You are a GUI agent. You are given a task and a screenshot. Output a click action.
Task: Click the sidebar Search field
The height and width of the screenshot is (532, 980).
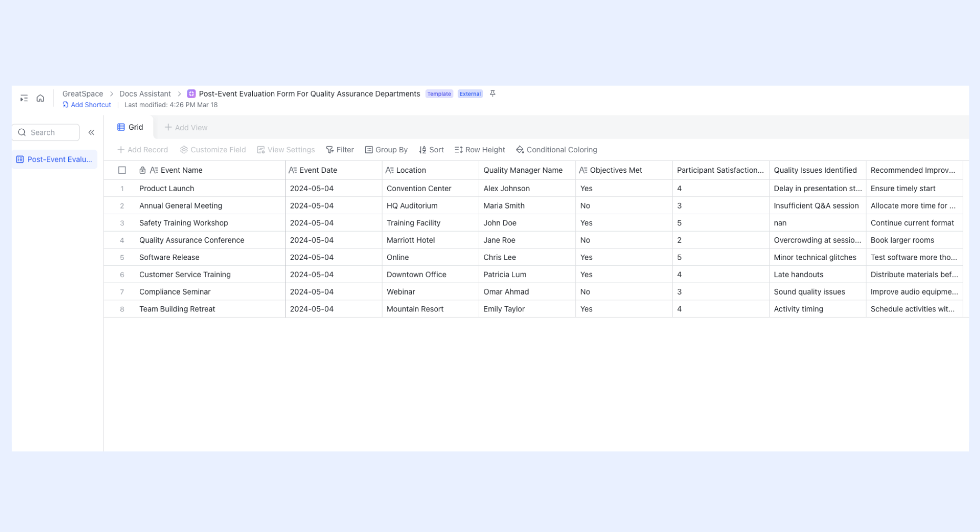point(46,132)
